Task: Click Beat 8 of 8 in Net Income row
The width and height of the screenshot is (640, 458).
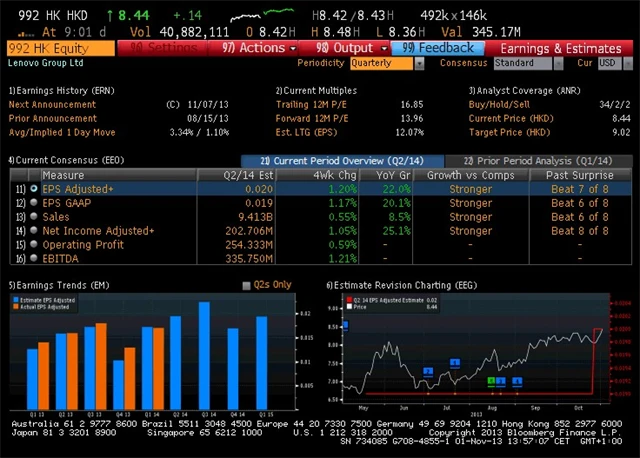Action: (580, 231)
